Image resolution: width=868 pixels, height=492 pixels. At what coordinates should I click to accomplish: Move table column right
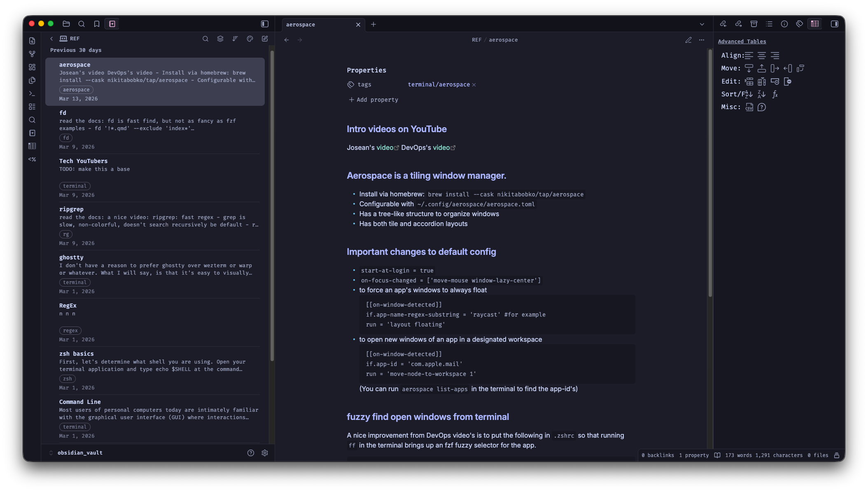click(775, 68)
